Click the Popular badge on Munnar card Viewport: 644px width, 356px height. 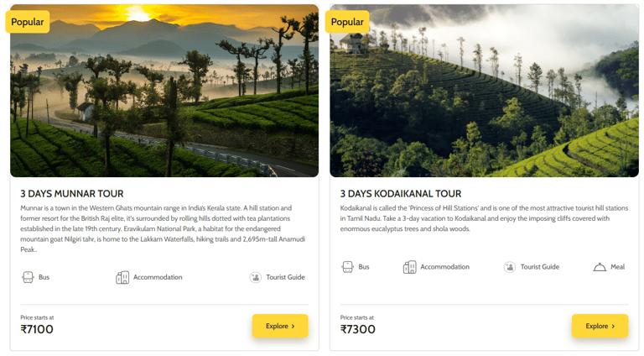(x=28, y=22)
